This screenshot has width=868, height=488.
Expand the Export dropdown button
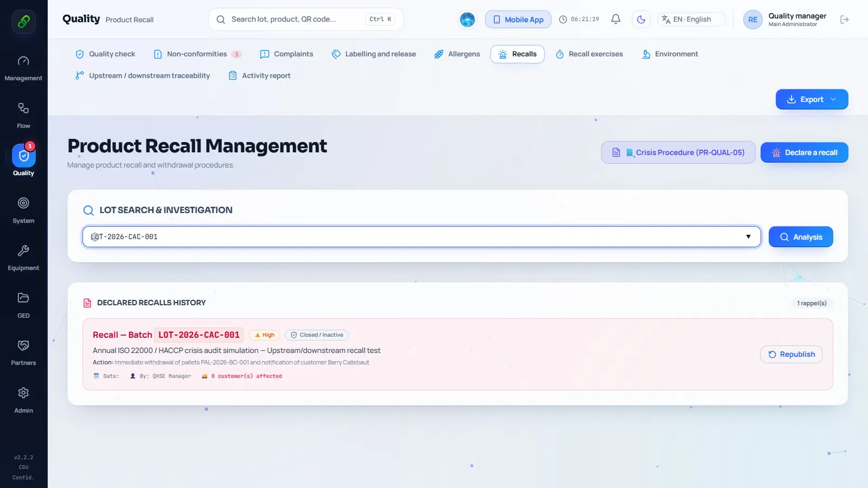[812, 99]
